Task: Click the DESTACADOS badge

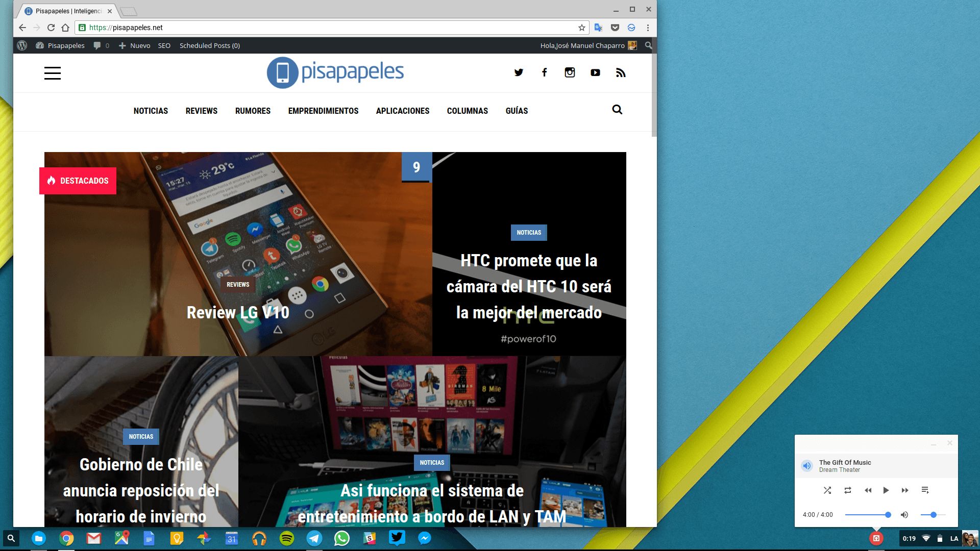Action: pos(78,181)
